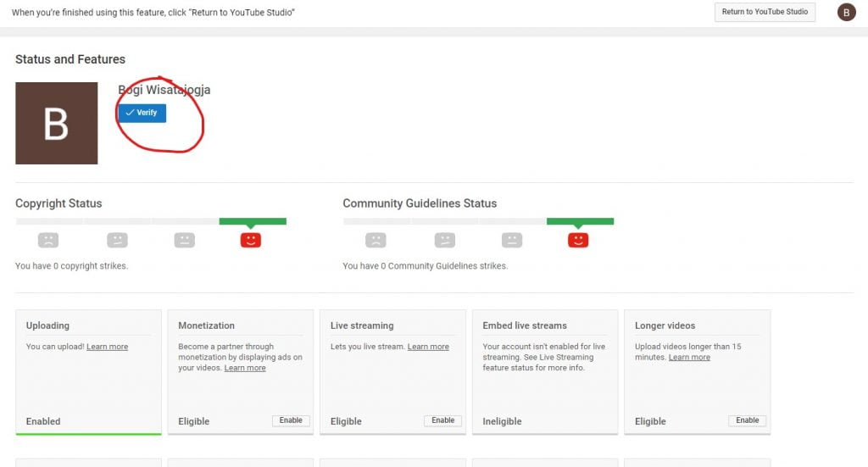Screen dimensions: 868x467
Task: Click the large B channel thumbnail
Action: pos(57,123)
